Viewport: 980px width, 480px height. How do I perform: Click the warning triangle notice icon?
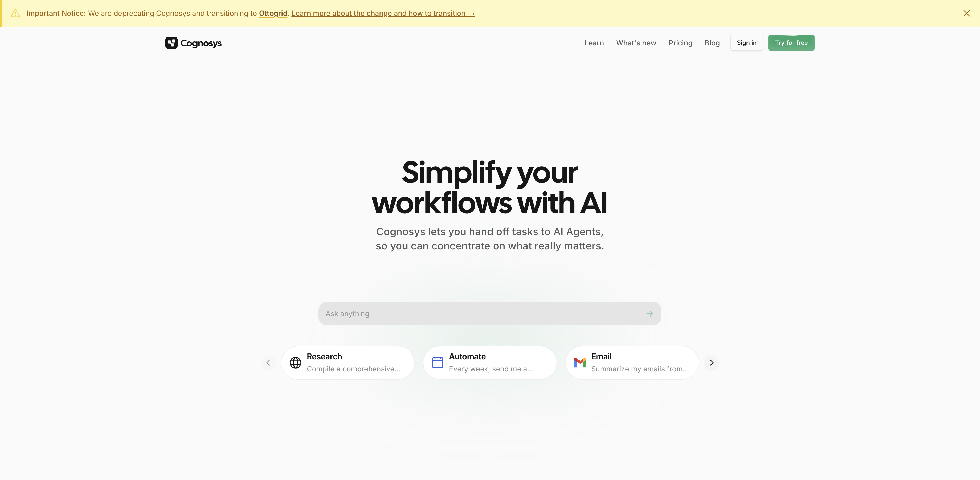click(15, 13)
